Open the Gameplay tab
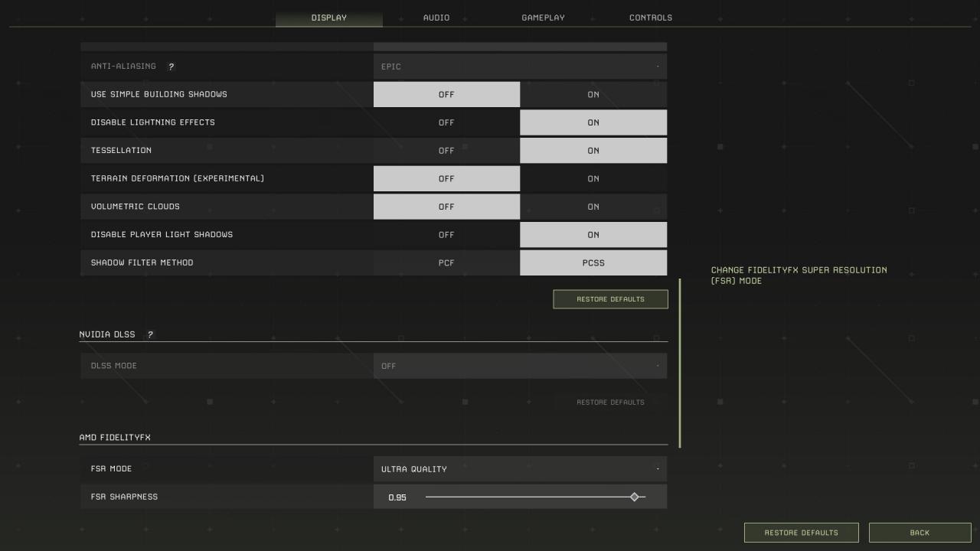Screen dimensions: 980x551 point(543,17)
